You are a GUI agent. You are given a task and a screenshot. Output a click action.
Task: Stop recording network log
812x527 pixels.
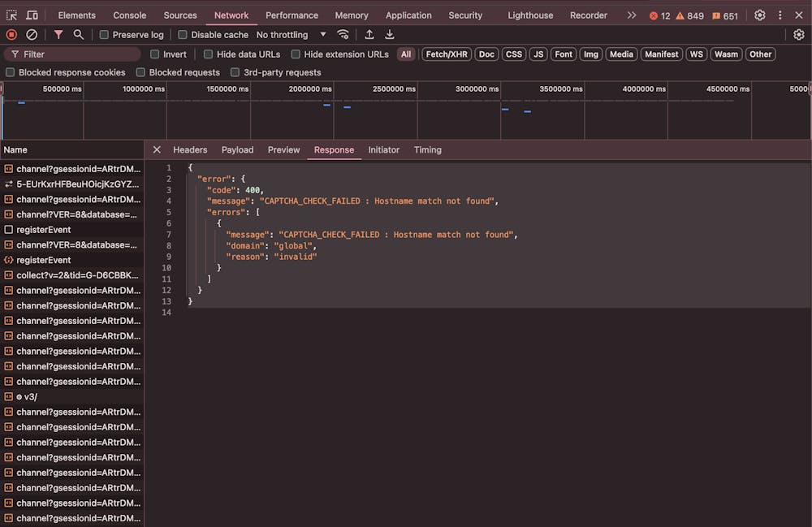click(x=11, y=35)
